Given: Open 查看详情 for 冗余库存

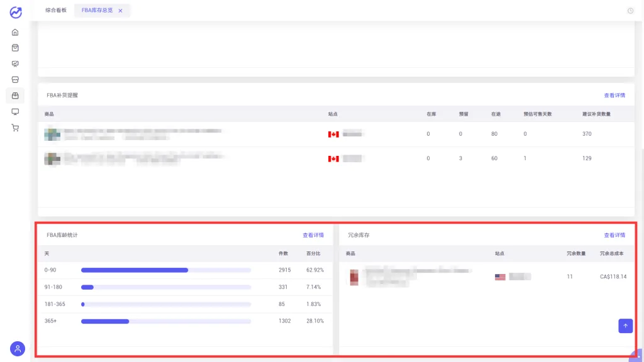Looking at the screenshot, I should (614, 235).
